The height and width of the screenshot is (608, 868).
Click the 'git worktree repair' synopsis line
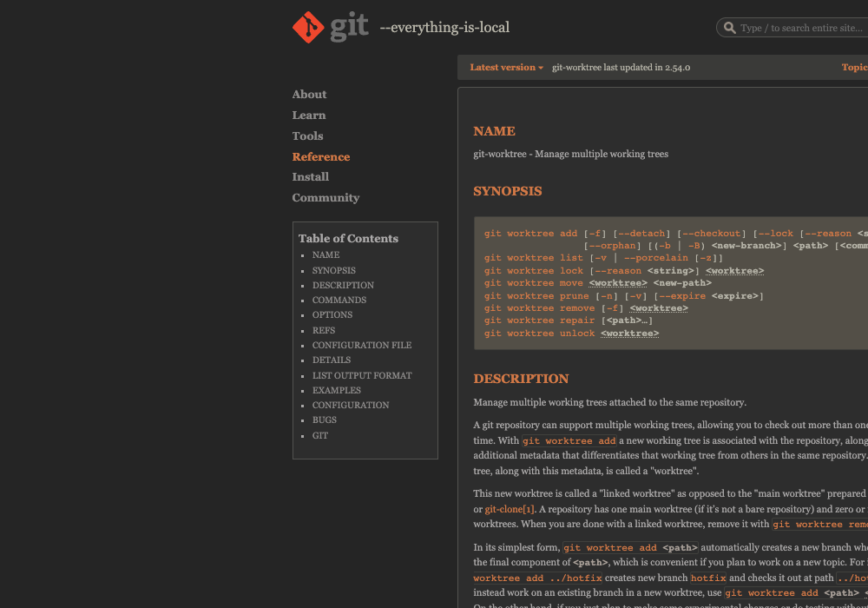pos(569,321)
